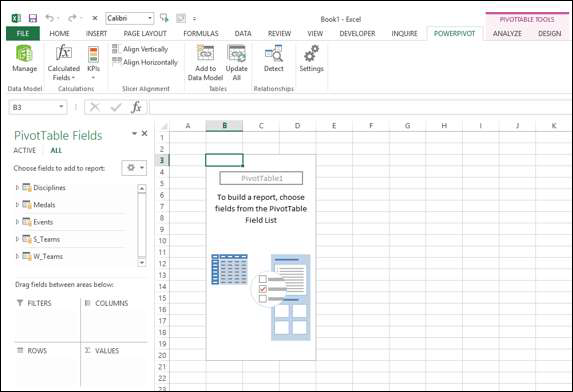Image resolution: width=573 pixels, height=392 pixels.
Task: Click Add to Data Model
Action: click(x=205, y=63)
